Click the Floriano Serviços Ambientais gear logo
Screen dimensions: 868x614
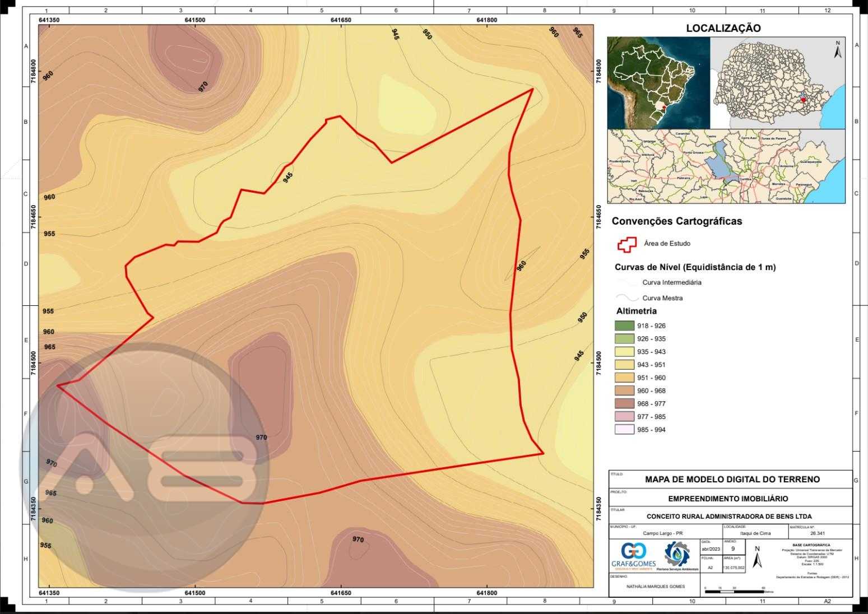point(676,555)
